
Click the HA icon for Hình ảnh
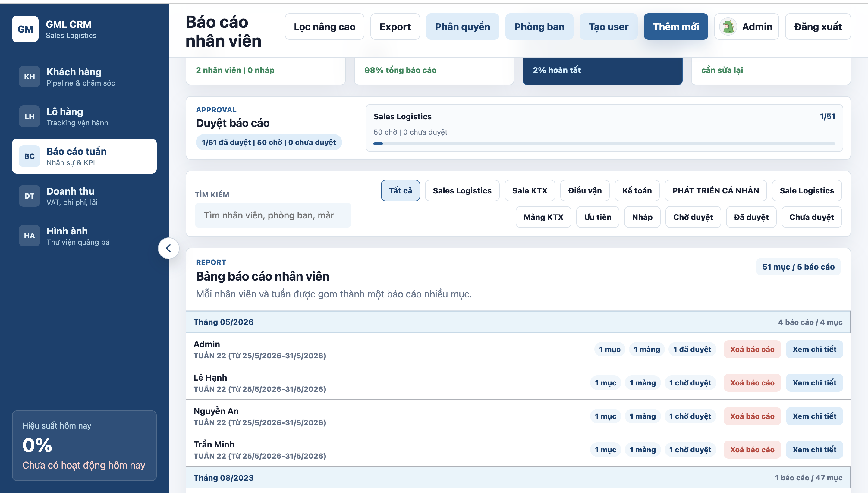(30, 236)
